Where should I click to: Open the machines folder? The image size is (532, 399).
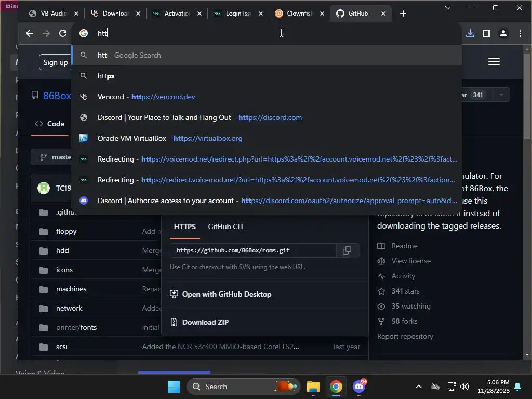pyautogui.click(x=71, y=289)
